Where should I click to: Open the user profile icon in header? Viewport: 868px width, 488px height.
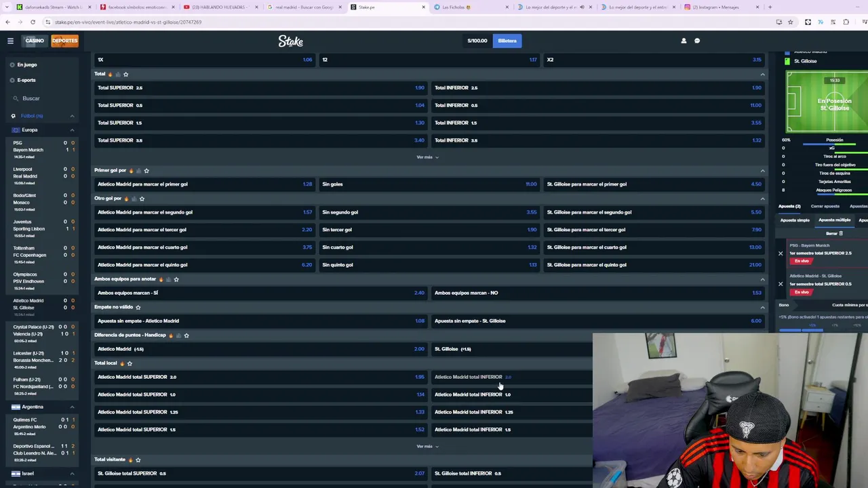[x=684, y=41]
